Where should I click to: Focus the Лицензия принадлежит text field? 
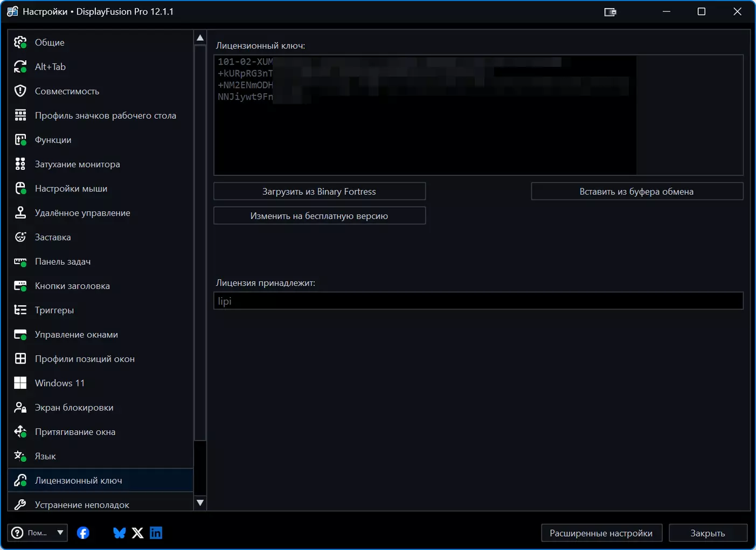[478, 301]
